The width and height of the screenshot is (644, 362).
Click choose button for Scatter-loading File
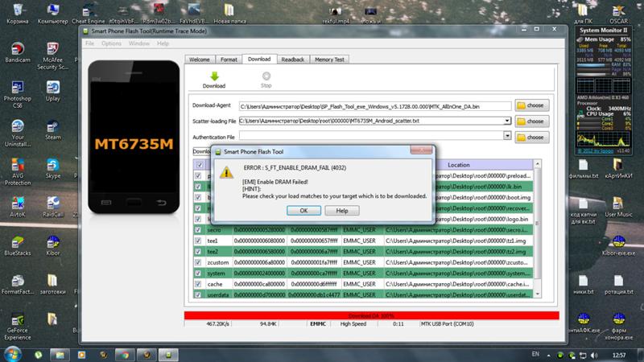[x=532, y=121]
